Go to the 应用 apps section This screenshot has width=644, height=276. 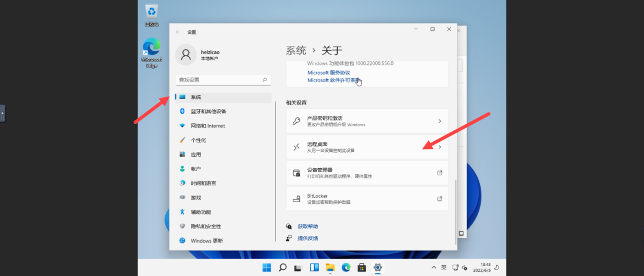click(x=224, y=154)
